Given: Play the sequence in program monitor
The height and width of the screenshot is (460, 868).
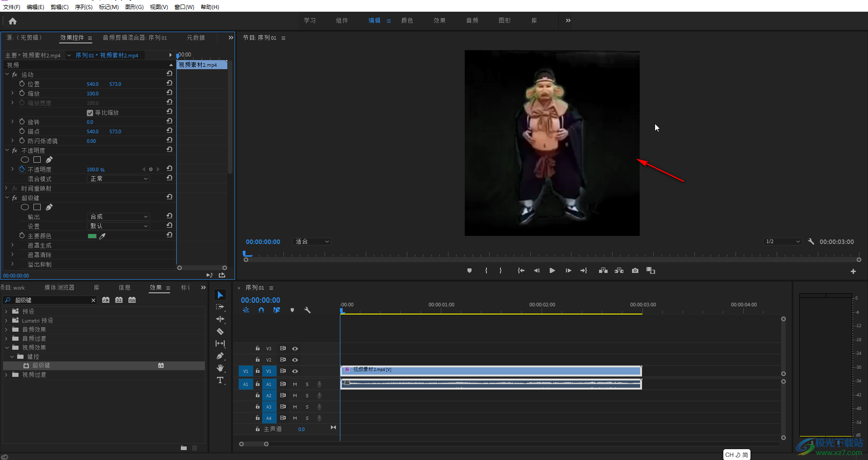Looking at the screenshot, I should point(552,271).
